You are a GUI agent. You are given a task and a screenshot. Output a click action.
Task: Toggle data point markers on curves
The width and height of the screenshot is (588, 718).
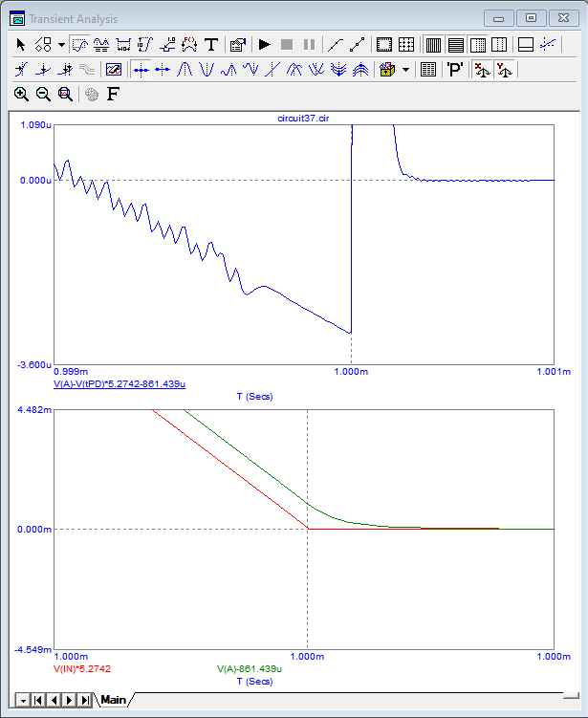(358, 44)
